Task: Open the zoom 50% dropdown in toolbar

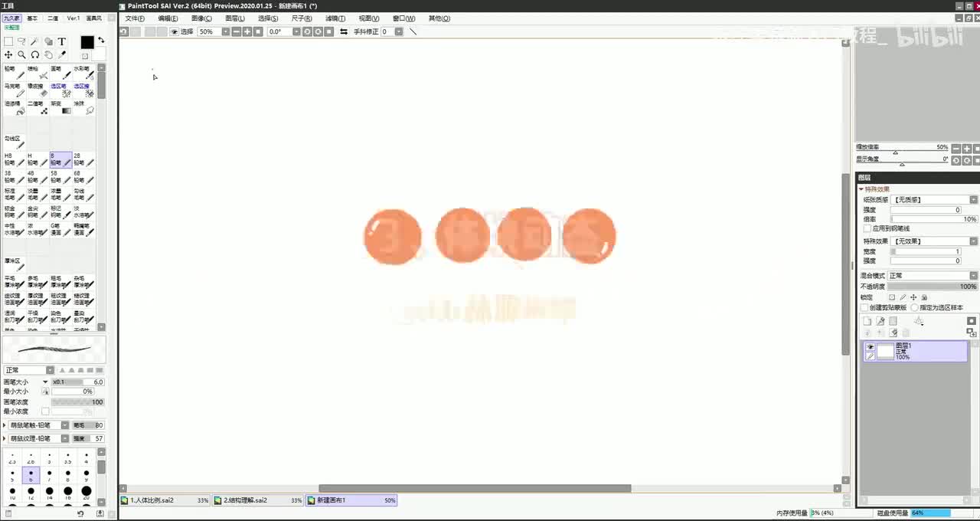Action: (225, 31)
